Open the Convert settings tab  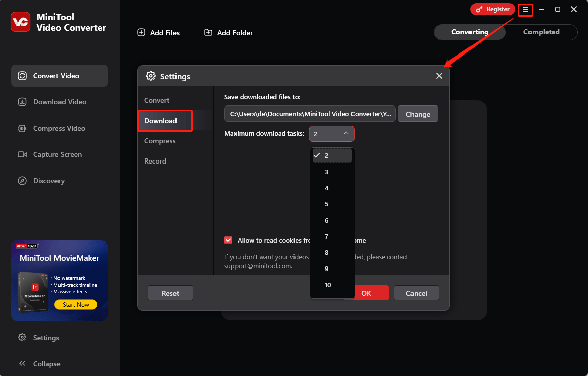point(175,100)
